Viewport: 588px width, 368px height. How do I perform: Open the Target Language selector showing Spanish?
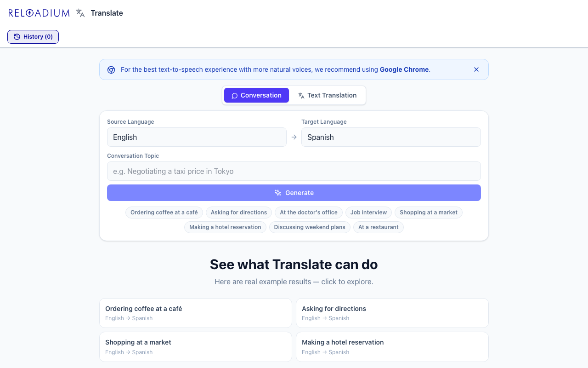coord(391,137)
